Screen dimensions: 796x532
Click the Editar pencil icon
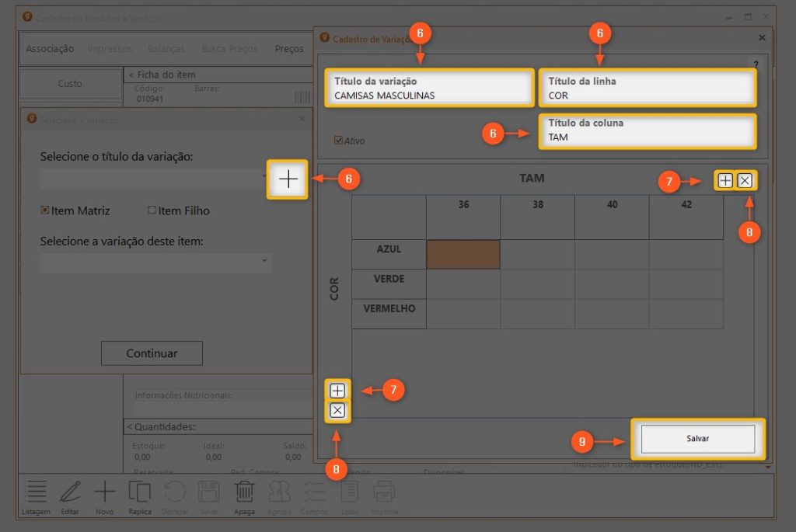point(70,496)
